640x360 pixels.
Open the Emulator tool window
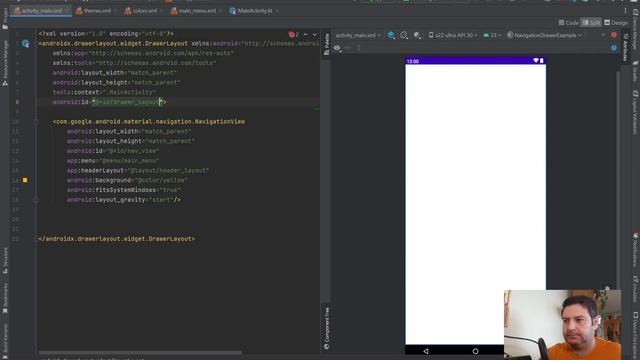coord(636,289)
